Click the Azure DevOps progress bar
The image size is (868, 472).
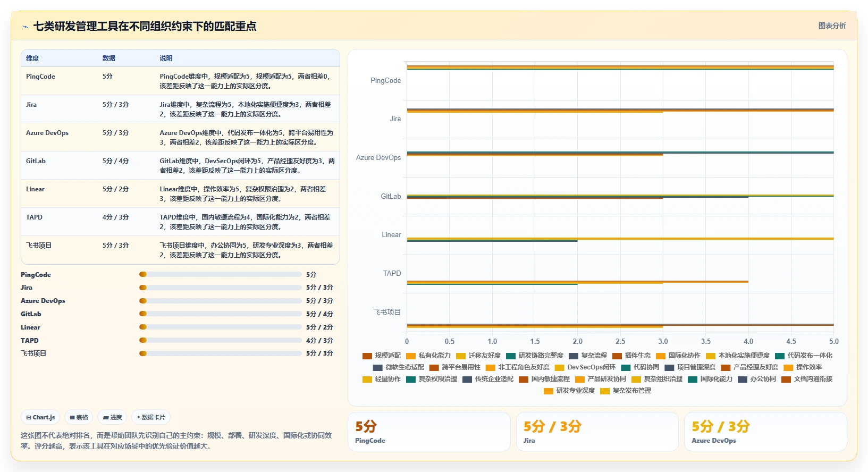[x=221, y=300]
